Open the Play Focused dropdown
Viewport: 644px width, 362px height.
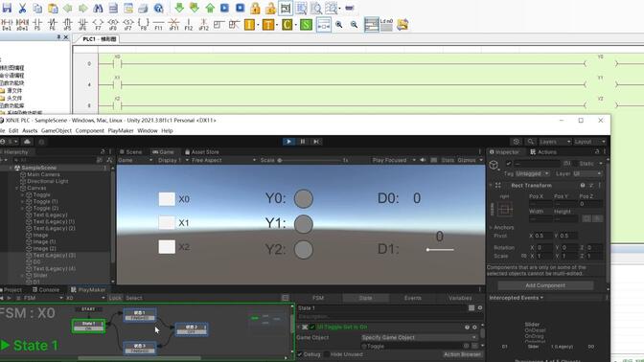(x=394, y=160)
